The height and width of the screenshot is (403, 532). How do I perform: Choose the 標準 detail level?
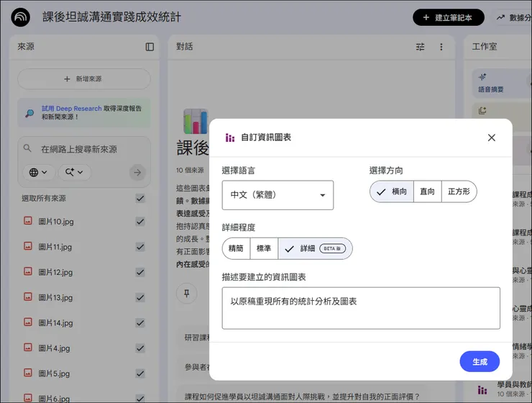click(x=264, y=248)
